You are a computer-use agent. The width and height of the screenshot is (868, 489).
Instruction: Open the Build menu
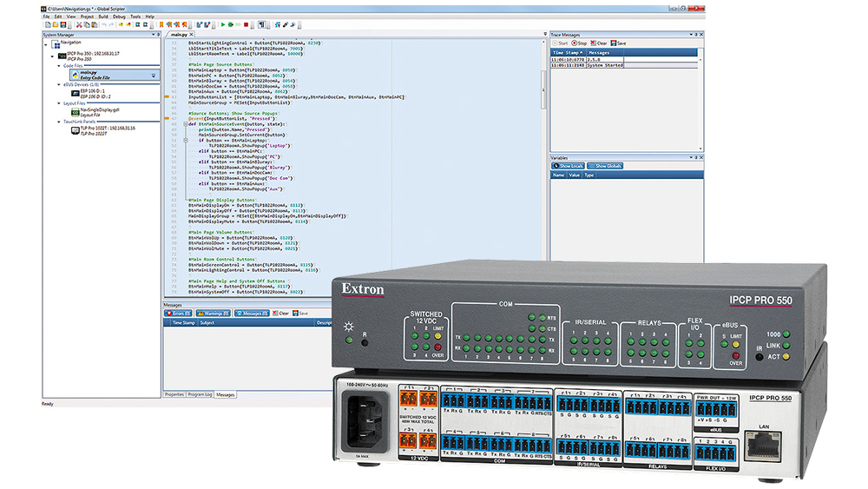point(103,17)
